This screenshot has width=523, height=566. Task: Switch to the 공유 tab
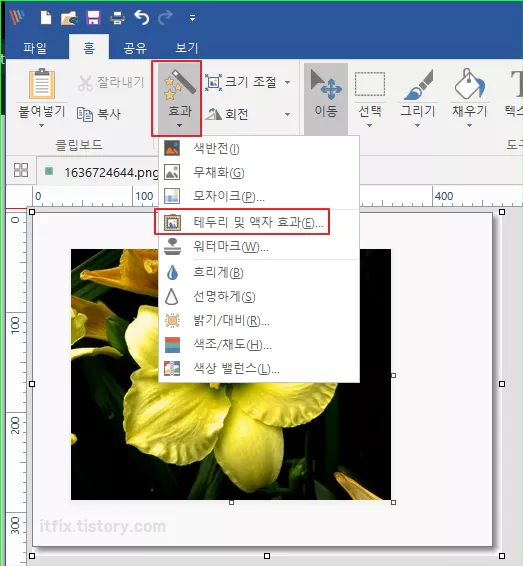tap(135, 48)
